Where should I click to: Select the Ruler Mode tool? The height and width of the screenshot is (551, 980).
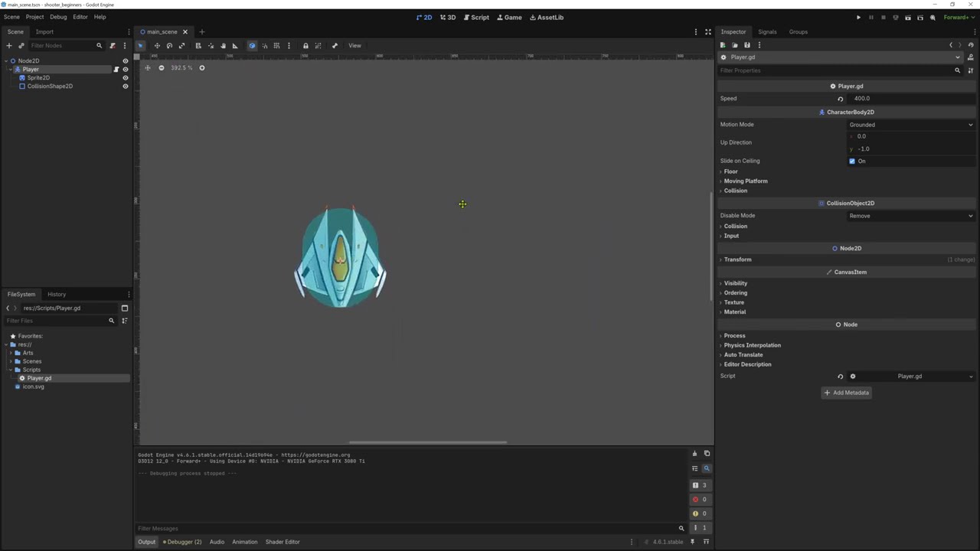point(235,46)
